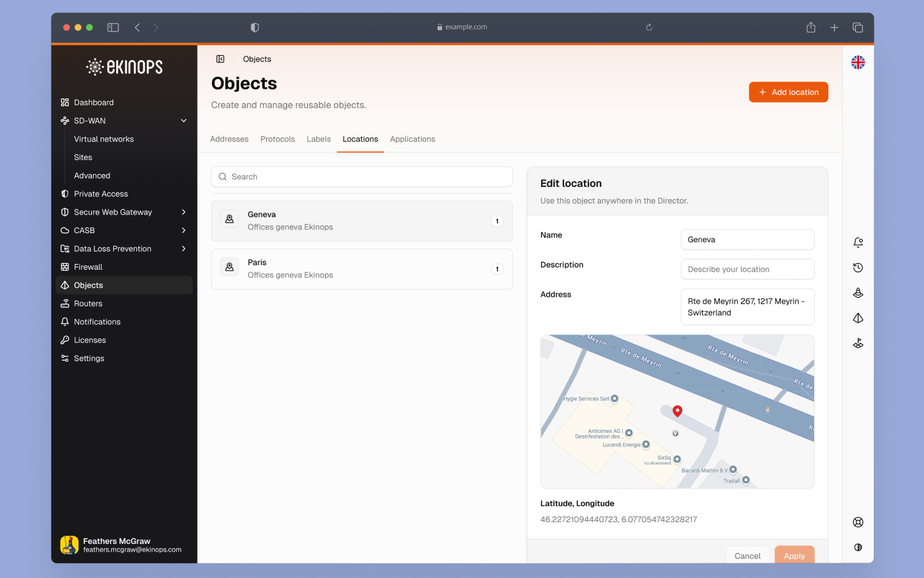The image size is (924, 578).
Task: Open the notifications bell in the right sidebar
Action: click(x=858, y=242)
